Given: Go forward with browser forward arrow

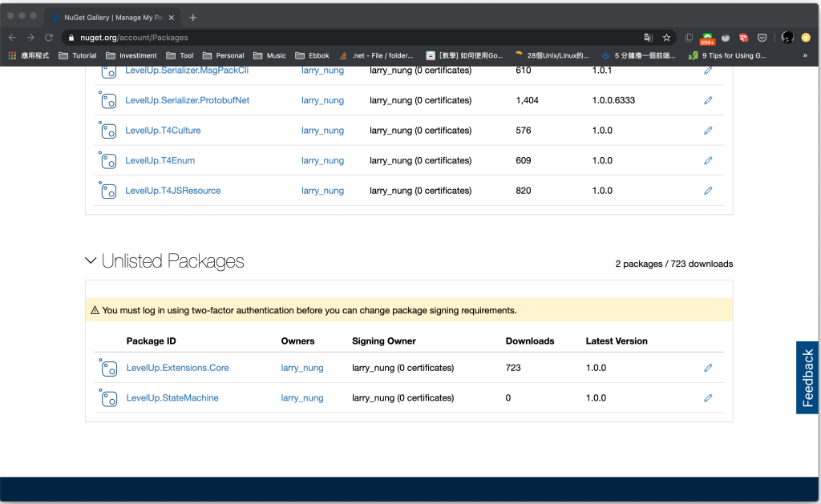Looking at the screenshot, I should point(30,37).
